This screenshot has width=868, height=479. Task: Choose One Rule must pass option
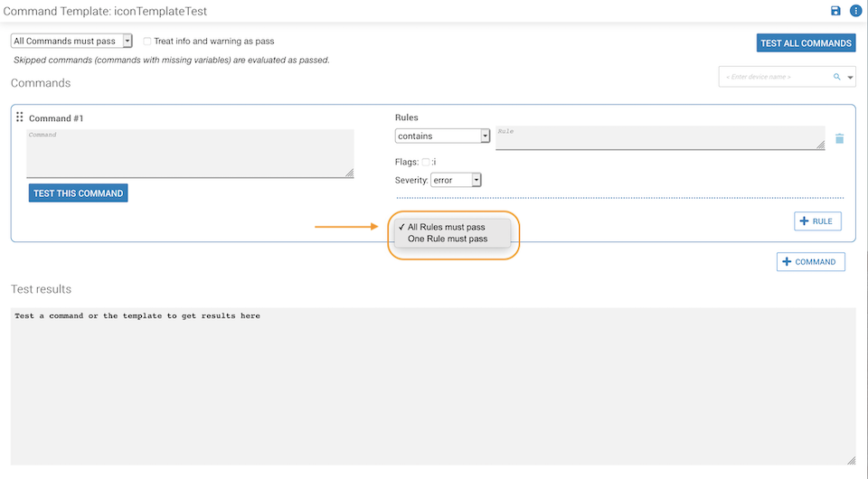point(447,239)
